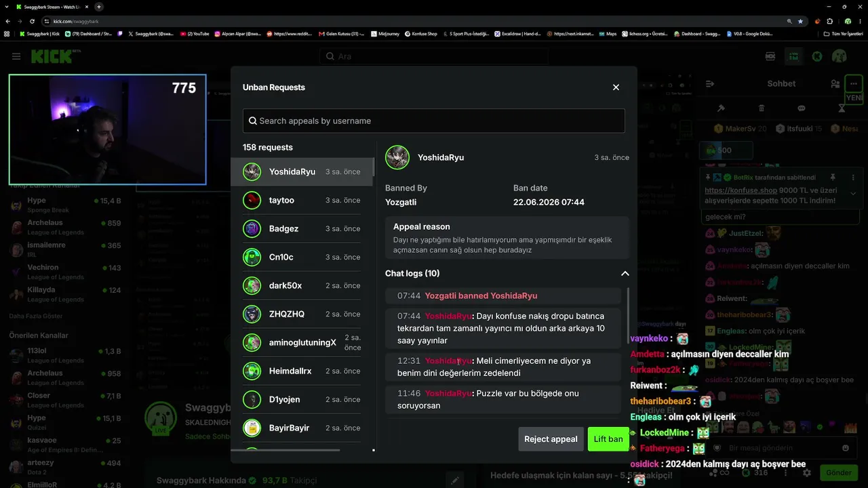The height and width of the screenshot is (488, 868).
Task: Reload the page with browser refresh button
Action: coord(33,21)
